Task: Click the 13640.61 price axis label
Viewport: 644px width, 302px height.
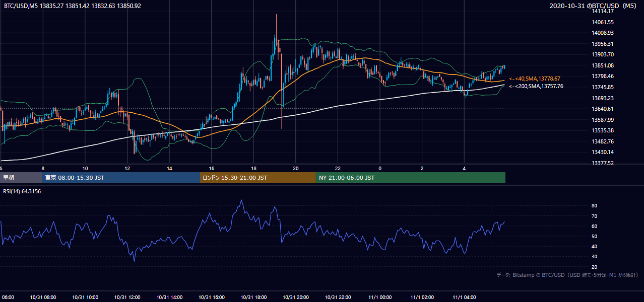Action: pos(603,109)
